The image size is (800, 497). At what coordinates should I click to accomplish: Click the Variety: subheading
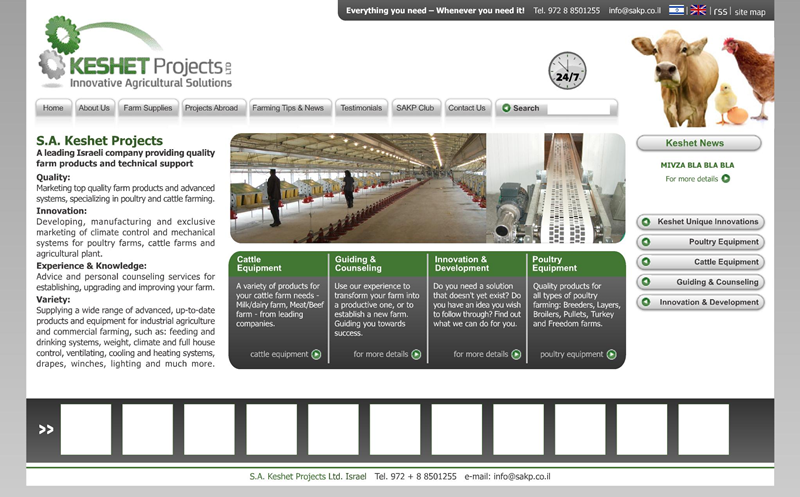(53, 300)
